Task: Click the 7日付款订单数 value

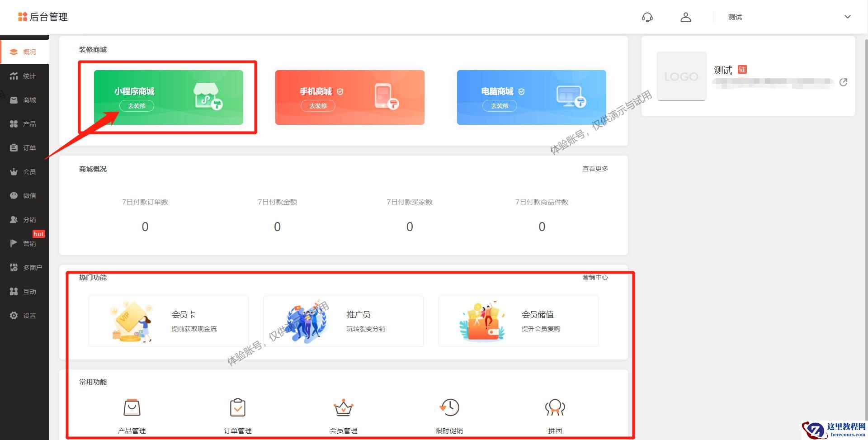Action: tap(145, 227)
